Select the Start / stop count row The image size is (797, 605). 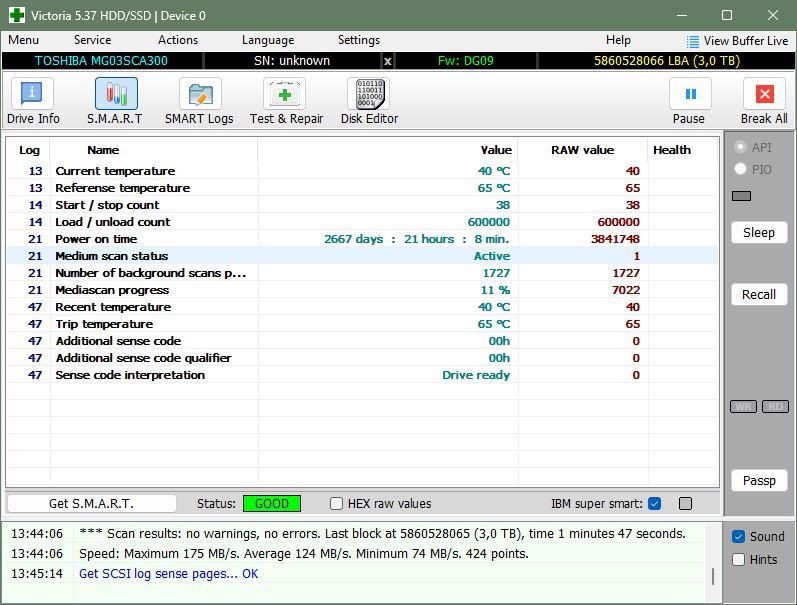coord(363,205)
